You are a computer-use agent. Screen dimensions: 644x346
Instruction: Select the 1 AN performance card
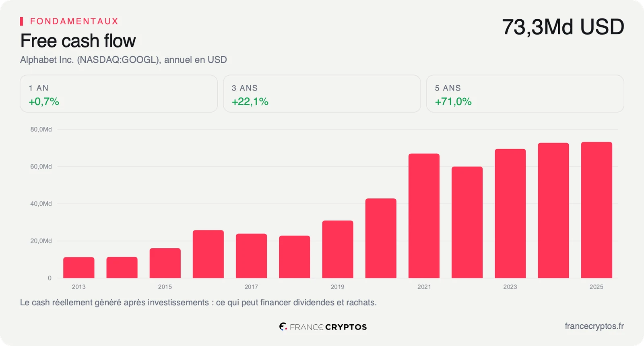coord(119,94)
